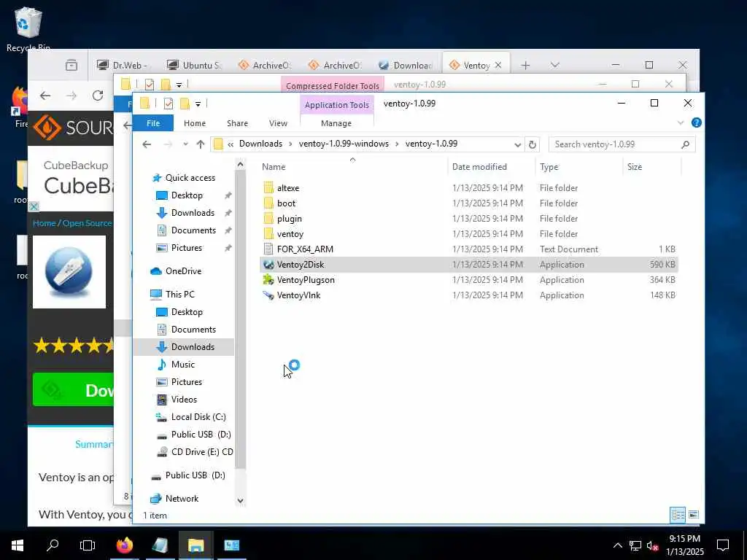Open the File ribbon tab
This screenshot has width=747, height=560.
153,123
